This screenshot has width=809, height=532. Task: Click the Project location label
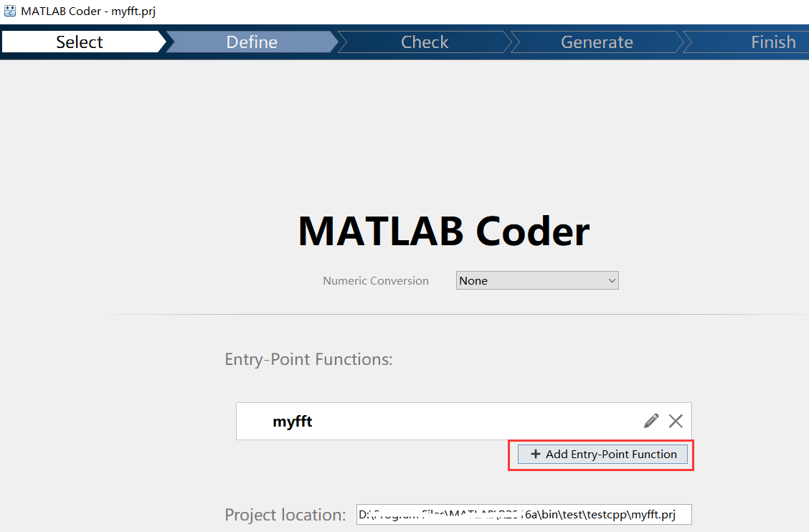click(x=285, y=515)
